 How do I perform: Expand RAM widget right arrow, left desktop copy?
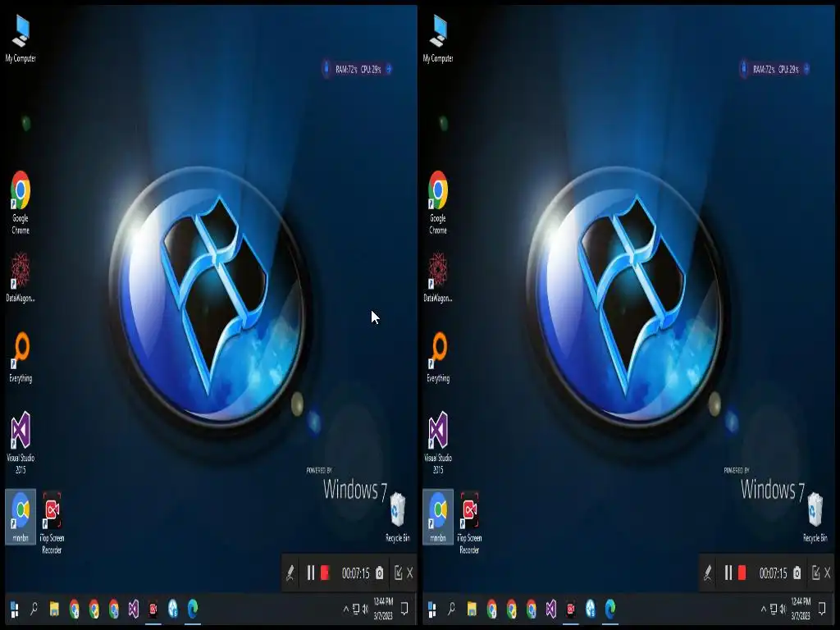(x=389, y=69)
